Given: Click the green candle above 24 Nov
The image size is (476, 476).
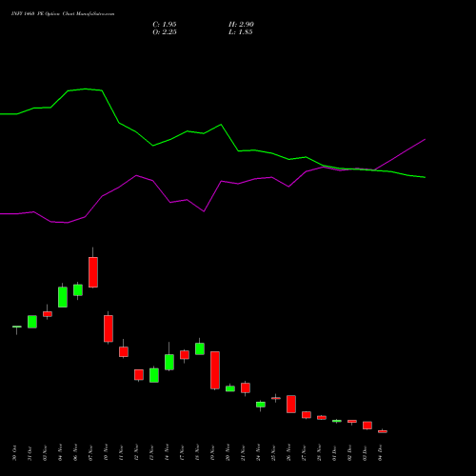Looking at the screenshot, I should click(261, 405).
